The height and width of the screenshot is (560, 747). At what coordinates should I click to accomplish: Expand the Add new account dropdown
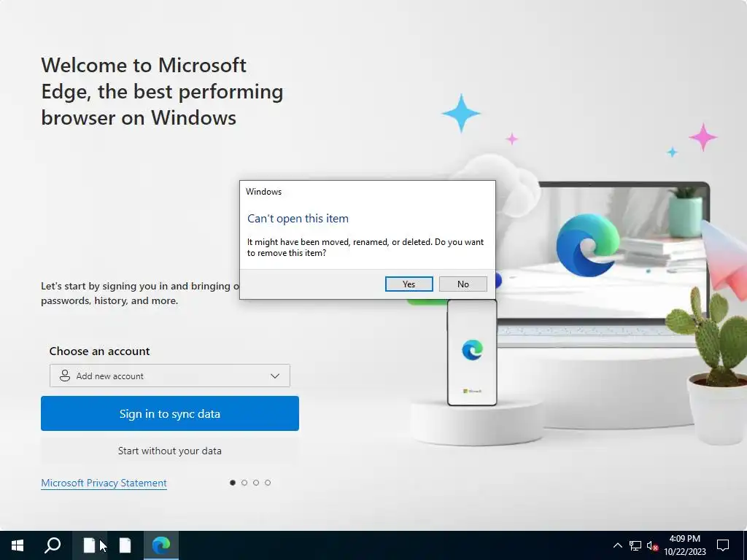click(169, 376)
